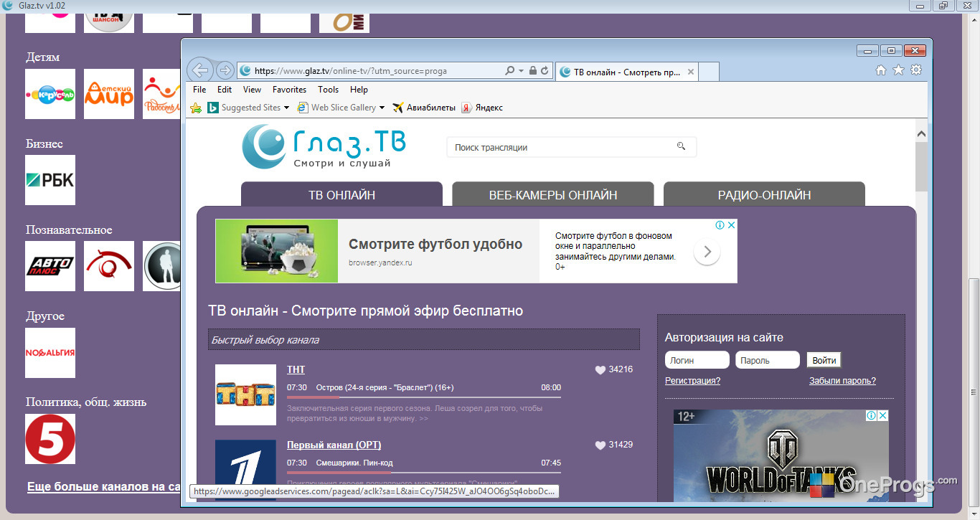Open the Tools menu

[x=328, y=90]
